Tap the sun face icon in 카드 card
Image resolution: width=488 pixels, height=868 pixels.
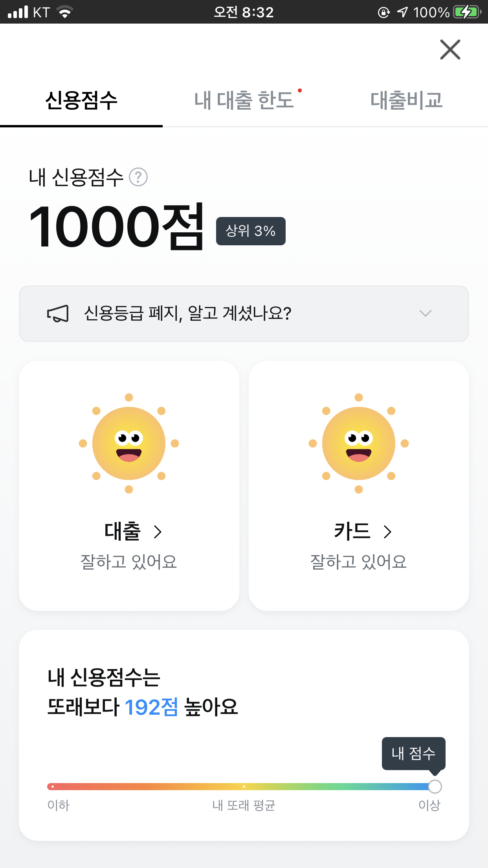[359, 443]
